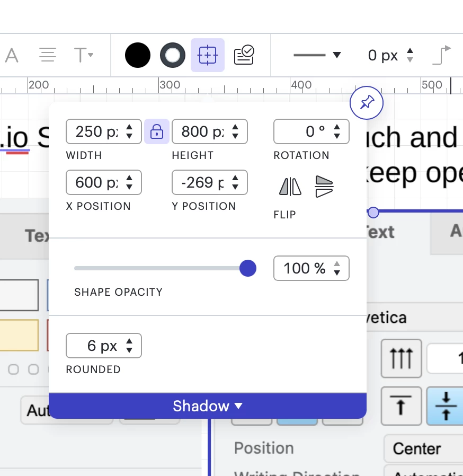Toggle the width-height aspect ratio lock

[x=157, y=131]
